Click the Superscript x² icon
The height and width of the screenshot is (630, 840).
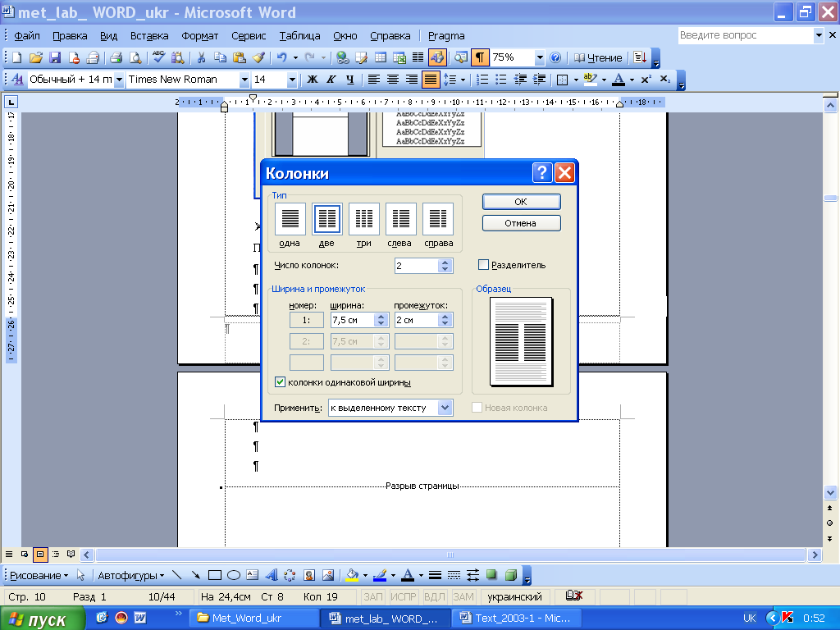646,80
